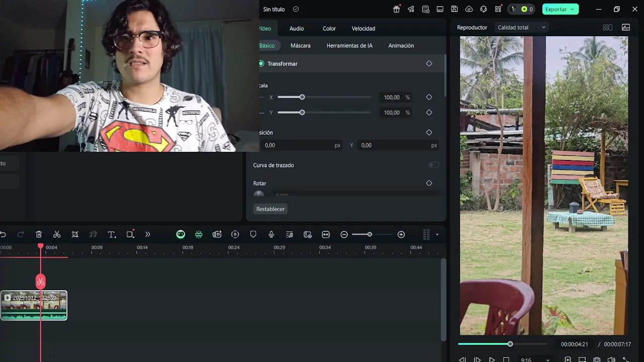This screenshot has height=362, width=644.
Task: Click the zoom-to-fit timeline icon
Action: 326,234
